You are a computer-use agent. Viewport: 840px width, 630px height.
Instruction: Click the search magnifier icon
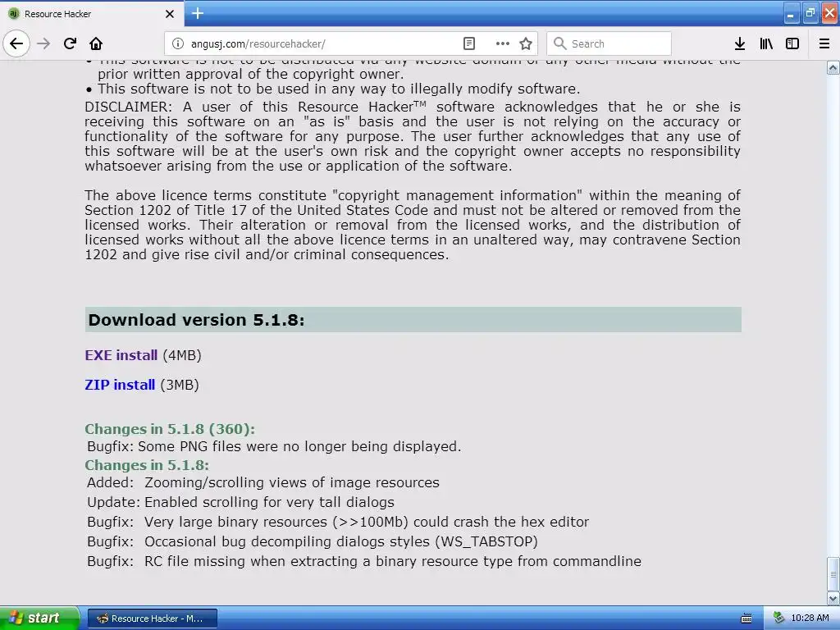pyautogui.click(x=559, y=43)
